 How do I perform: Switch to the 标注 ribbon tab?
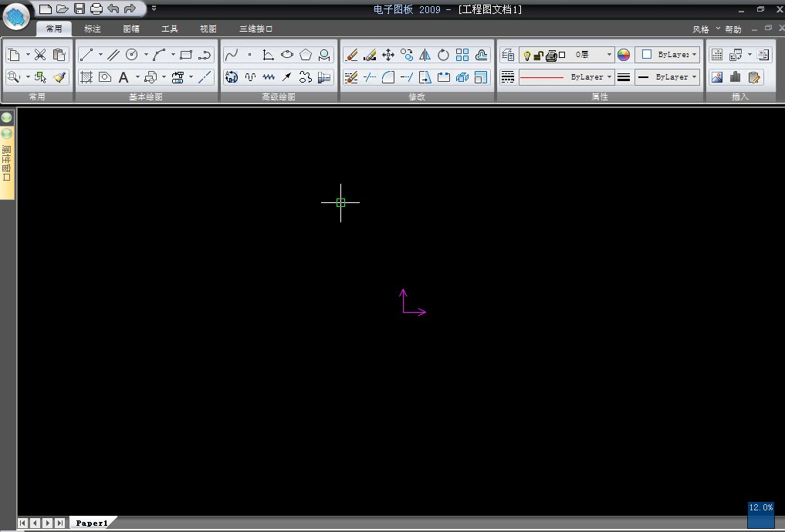pyautogui.click(x=93, y=29)
